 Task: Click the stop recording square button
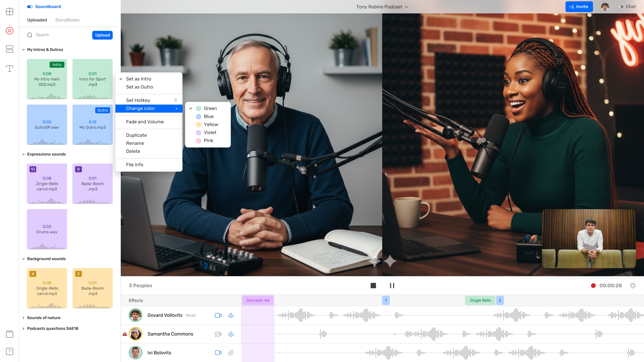pyautogui.click(x=373, y=286)
